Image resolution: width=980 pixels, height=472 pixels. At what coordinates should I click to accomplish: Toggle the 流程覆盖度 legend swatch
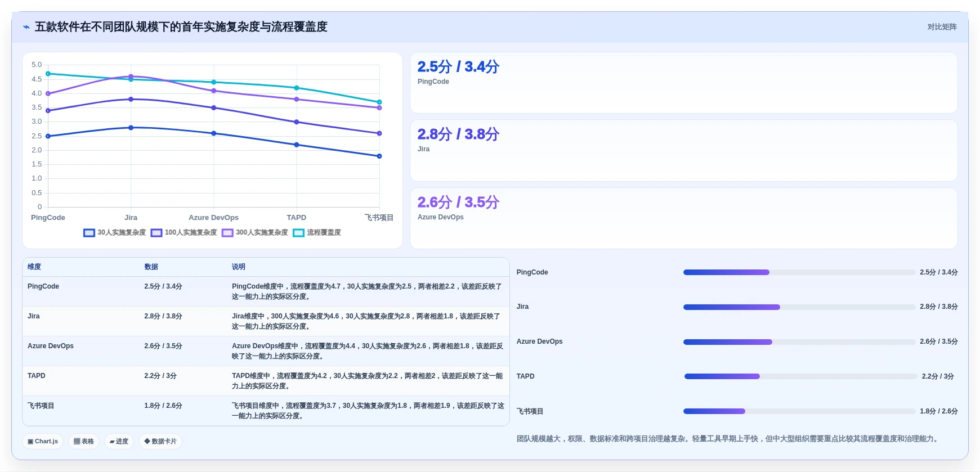coord(298,233)
